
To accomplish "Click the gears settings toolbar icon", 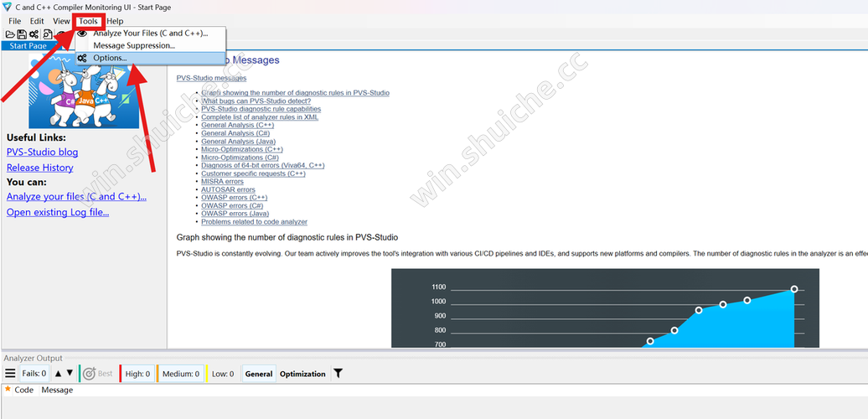I will click(34, 34).
